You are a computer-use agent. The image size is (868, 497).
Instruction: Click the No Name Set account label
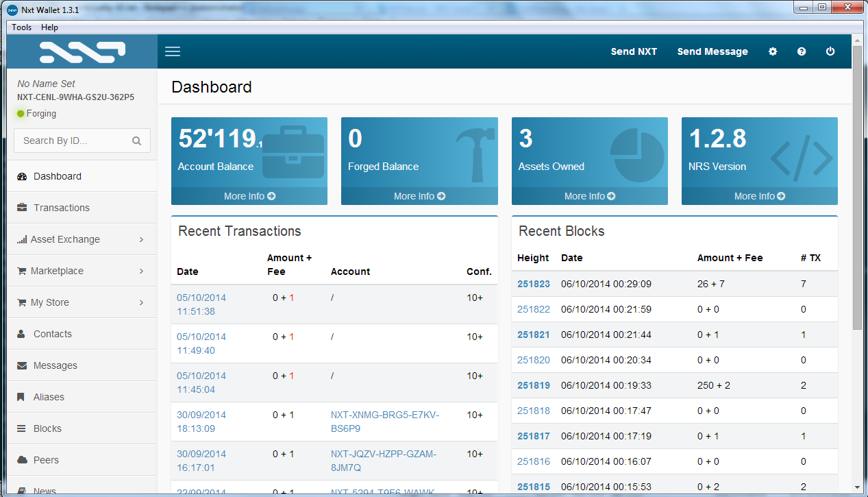tap(47, 84)
